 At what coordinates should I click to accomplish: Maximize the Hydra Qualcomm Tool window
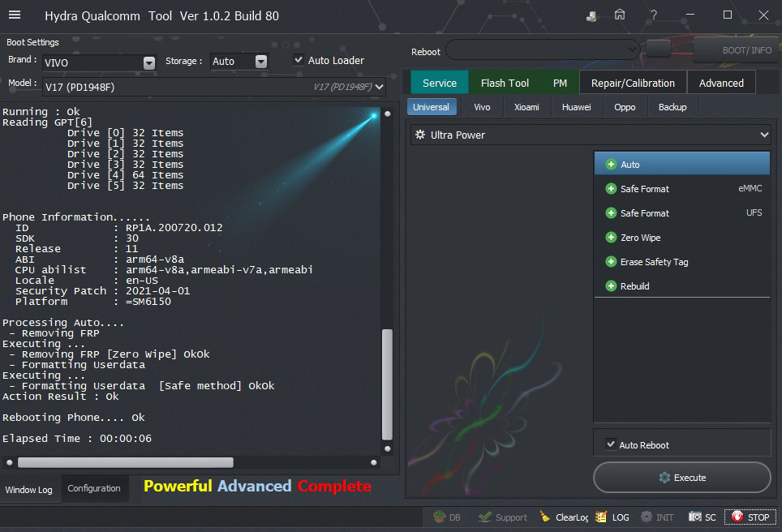[727, 15]
